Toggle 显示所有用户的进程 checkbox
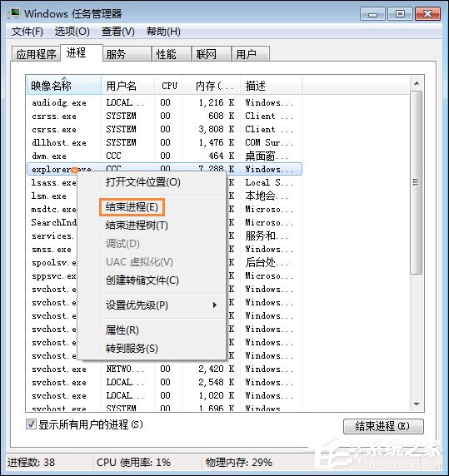 coord(31,424)
